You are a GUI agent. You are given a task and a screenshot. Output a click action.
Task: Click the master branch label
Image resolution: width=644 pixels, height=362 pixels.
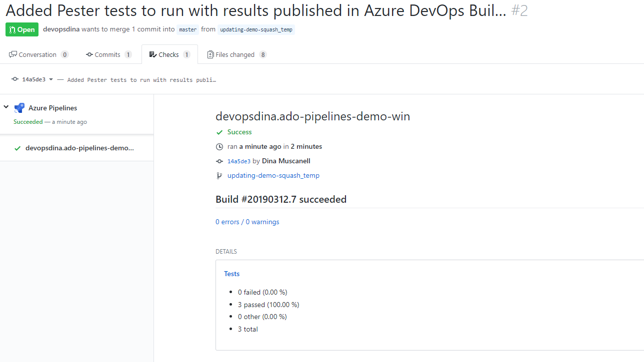[x=188, y=29]
